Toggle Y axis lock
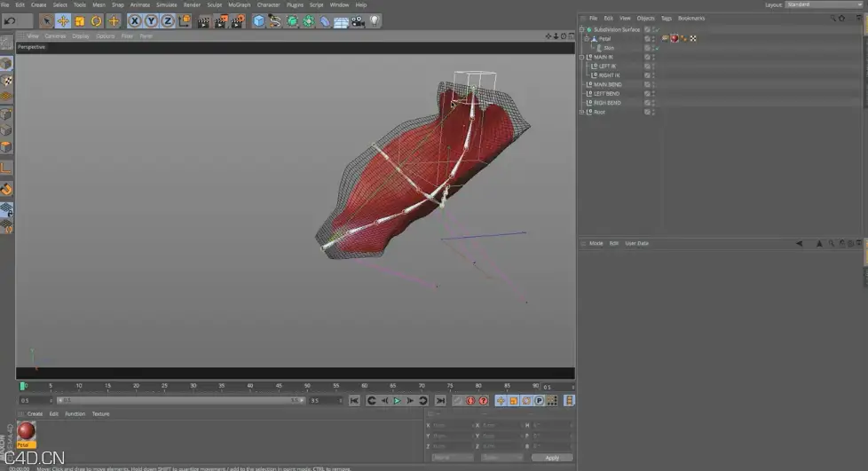Viewport: 868px width, 471px height. [x=151, y=21]
